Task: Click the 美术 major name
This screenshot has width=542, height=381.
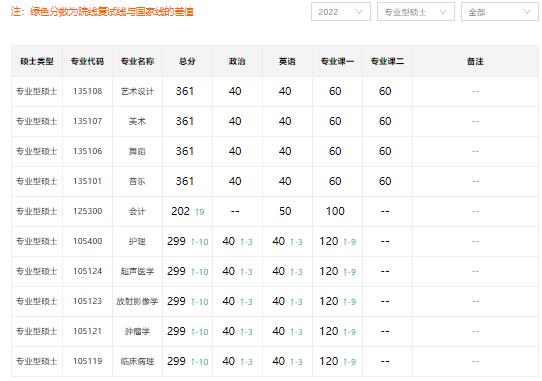Action: click(137, 121)
